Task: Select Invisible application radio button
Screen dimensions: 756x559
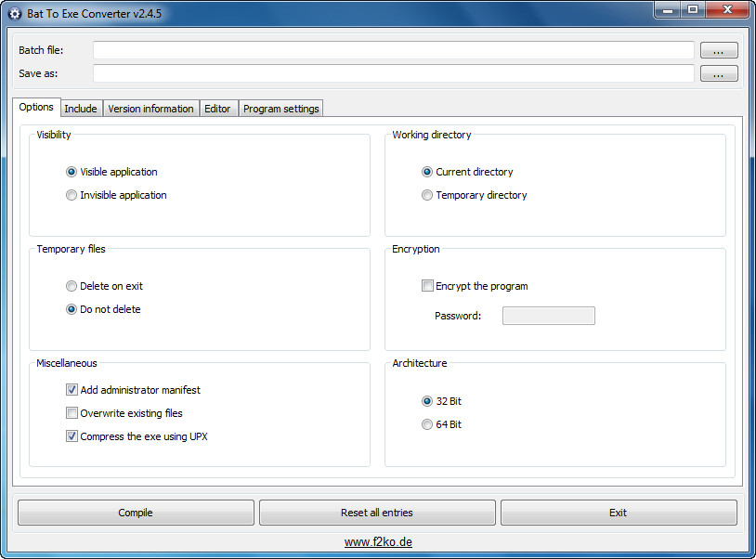Action: [72, 195]
